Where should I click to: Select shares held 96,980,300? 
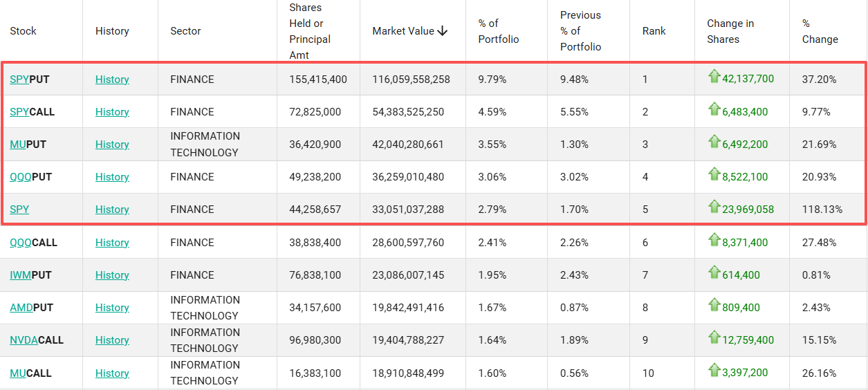click(x=315, y=340)
